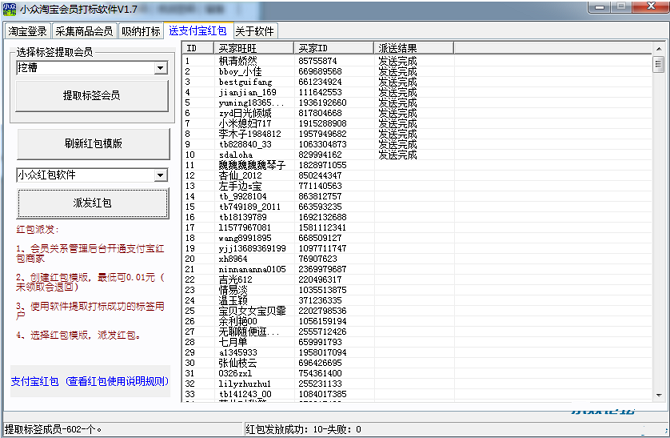Select the row for 枫清娇然

417,61
